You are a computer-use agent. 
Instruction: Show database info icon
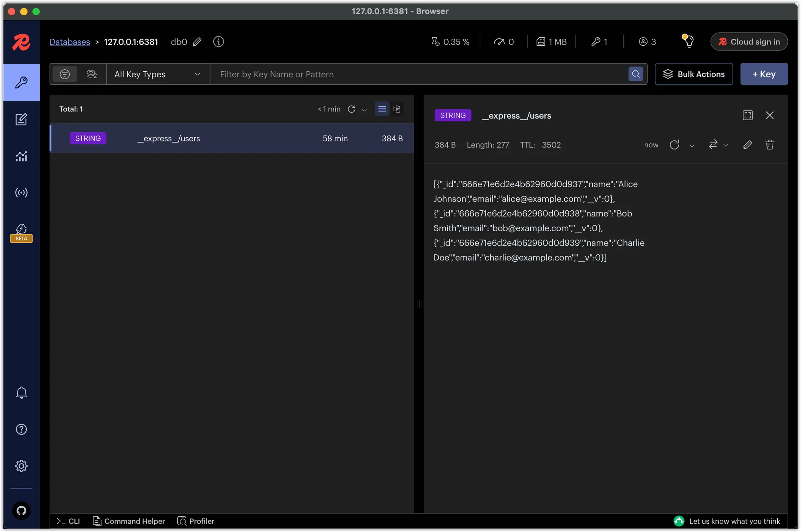pos(218,42)
